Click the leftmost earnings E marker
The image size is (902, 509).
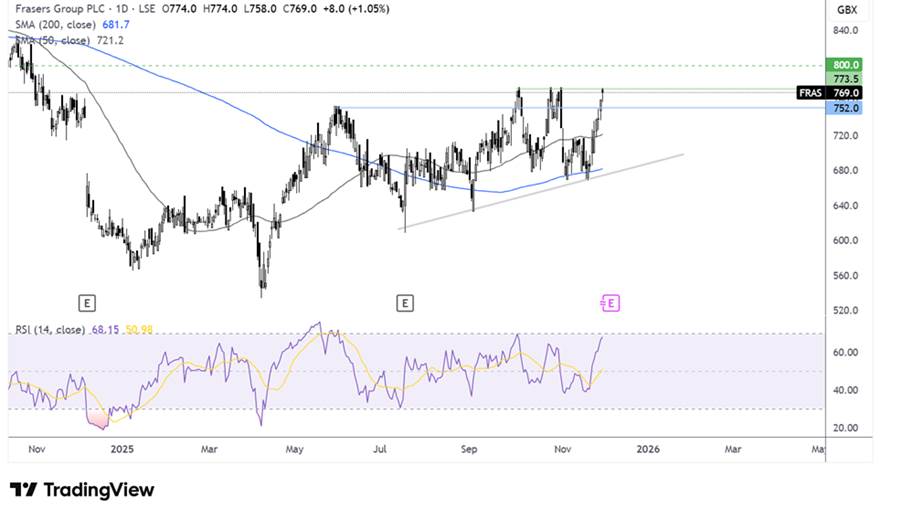tap(87, 301)
